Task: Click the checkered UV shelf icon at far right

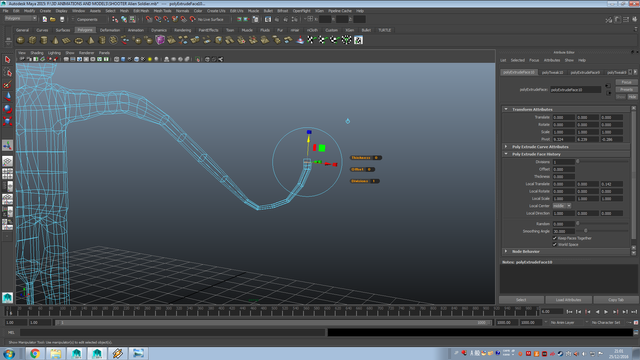Action: [358, 40]
